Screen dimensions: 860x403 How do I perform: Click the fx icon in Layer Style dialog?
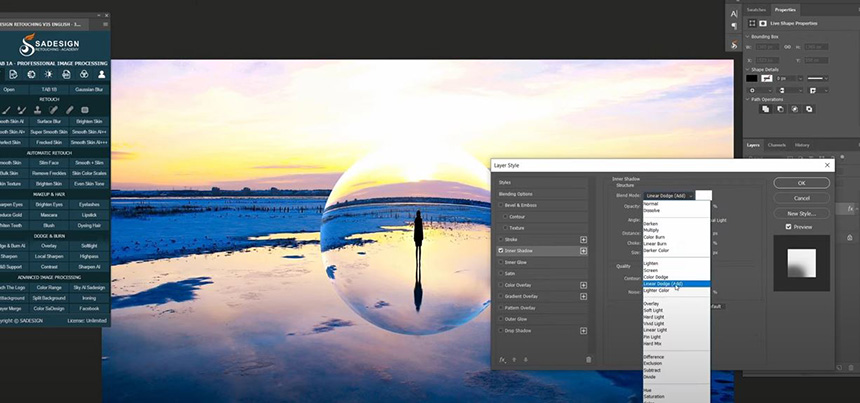pyautogui.click(x=502, y=359)
